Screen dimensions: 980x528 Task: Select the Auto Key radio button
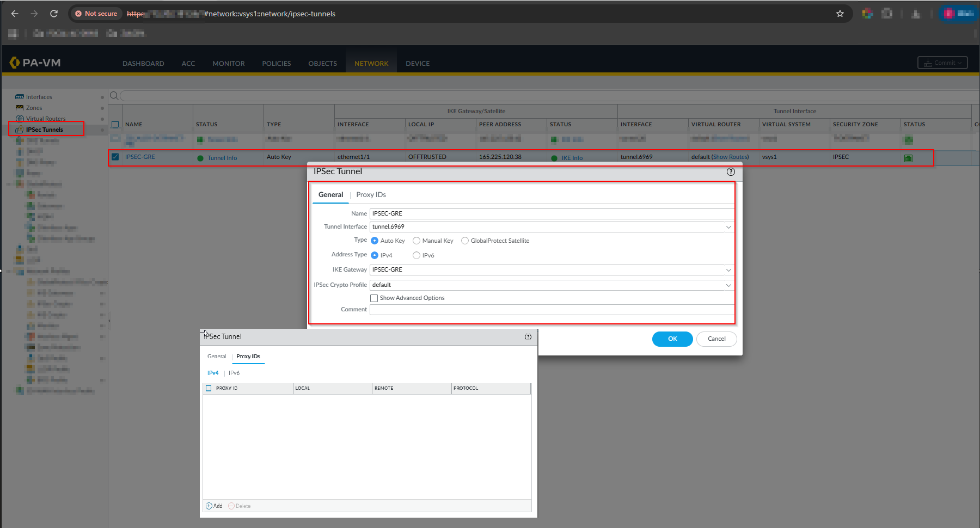click(375, 241)
